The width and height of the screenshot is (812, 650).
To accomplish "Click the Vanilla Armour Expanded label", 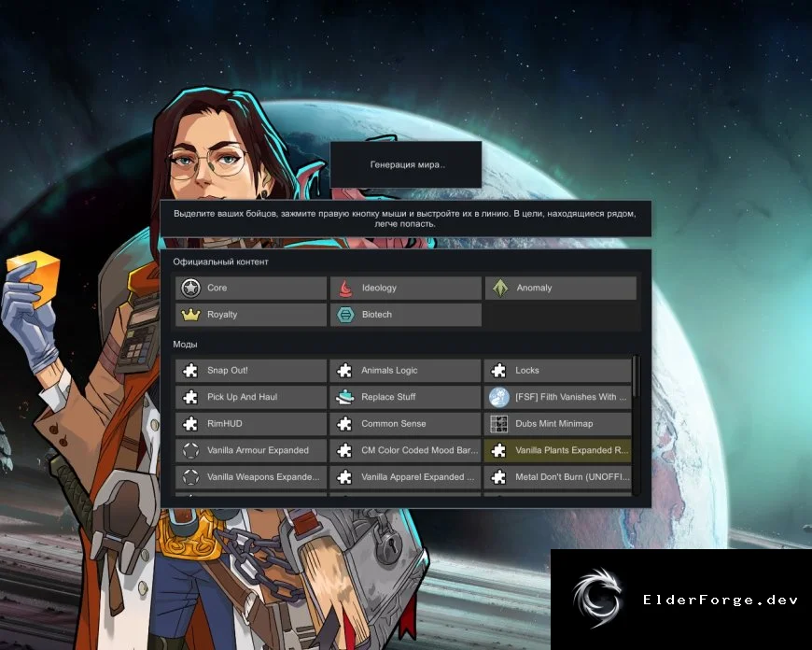I will 258,450.
